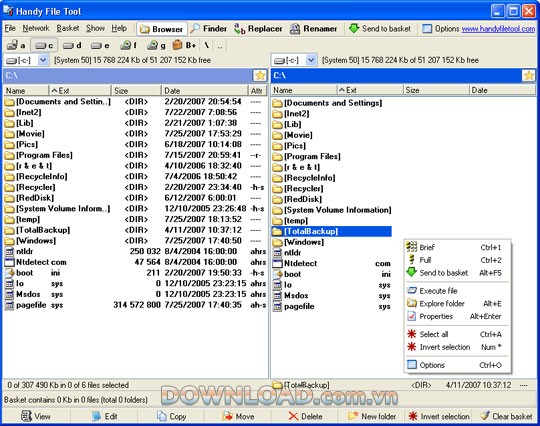The width and height of the screenshot is (540, 426).
Task: Choose Select all in the context menu
Action: (x=457, y=334)
